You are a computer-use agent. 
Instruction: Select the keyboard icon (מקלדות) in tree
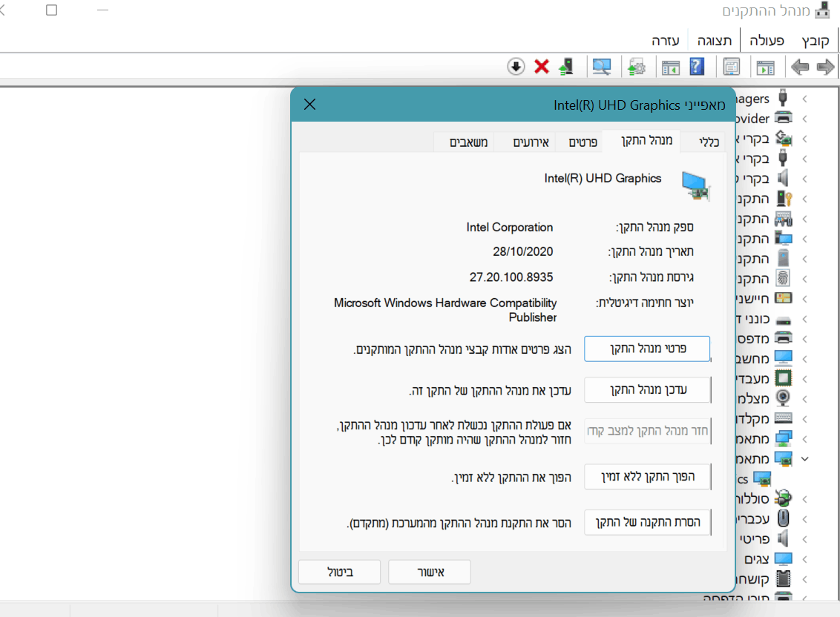coord(783,418)
